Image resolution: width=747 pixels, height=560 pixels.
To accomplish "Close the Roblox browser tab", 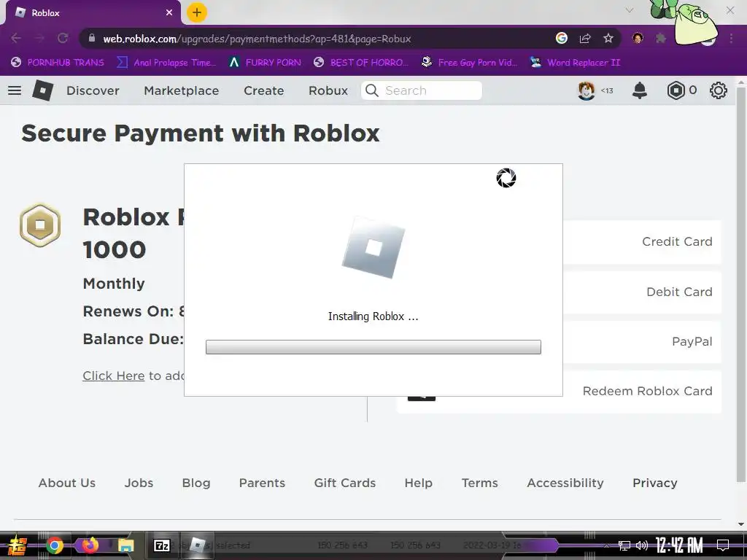I will click(169, 12).
